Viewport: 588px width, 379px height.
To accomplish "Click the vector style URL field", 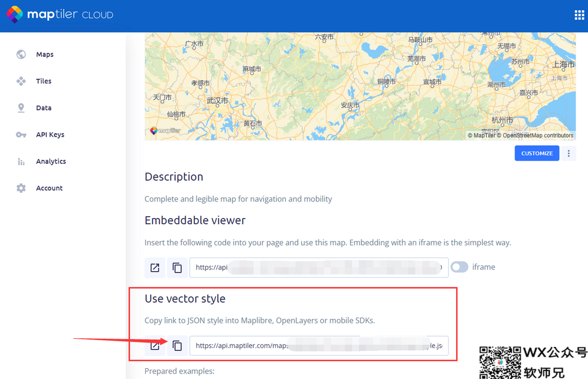I will (x=318, y=346).
